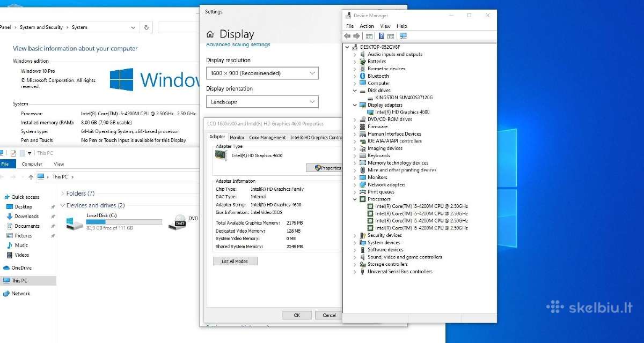Click Advanced scaling settings link
644x343 pixels.
[238, 44]
